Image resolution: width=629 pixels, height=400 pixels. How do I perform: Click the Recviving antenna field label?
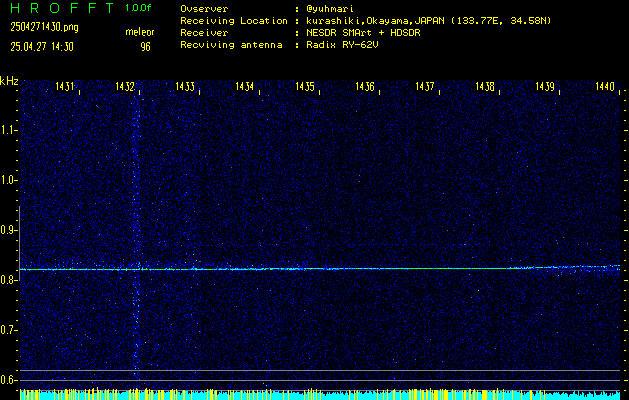coord(231,45)
